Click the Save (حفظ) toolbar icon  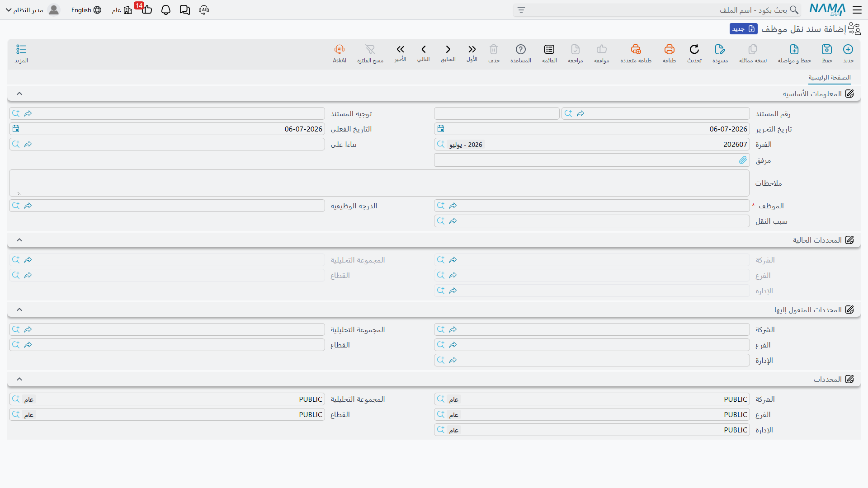coord(827,49)
